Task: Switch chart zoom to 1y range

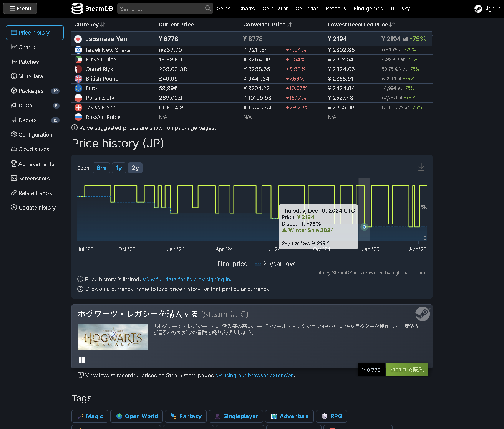Action: click(x=119, y=168)
